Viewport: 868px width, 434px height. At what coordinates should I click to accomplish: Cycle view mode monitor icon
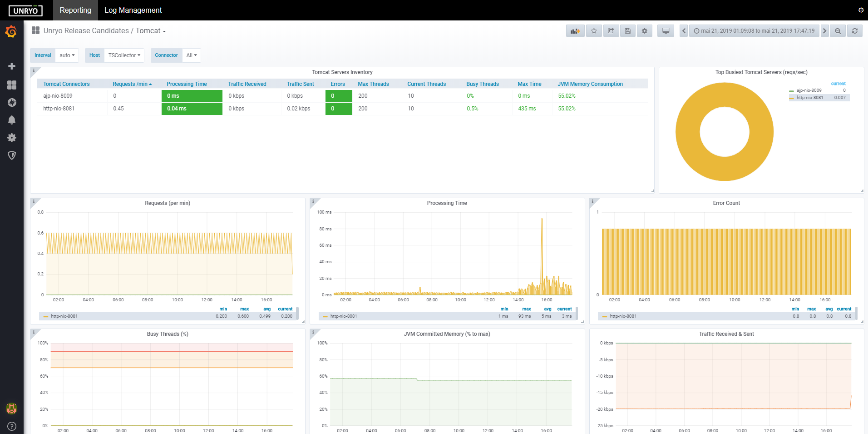point(666,31)
